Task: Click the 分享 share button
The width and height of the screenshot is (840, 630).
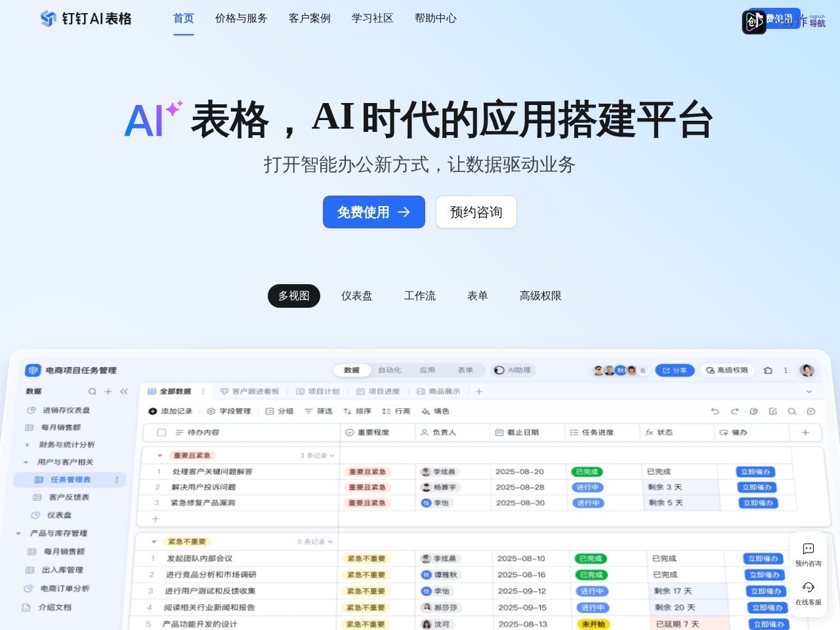Action: 675,370
